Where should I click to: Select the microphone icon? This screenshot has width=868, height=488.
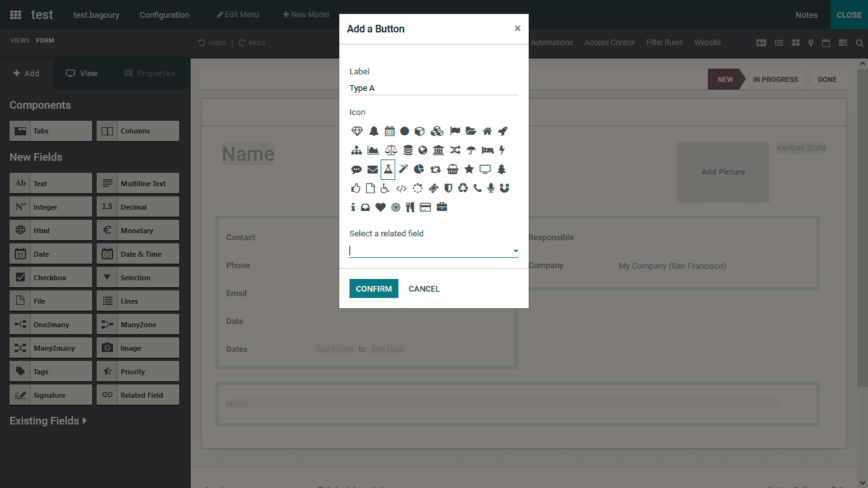pos(490,188)
